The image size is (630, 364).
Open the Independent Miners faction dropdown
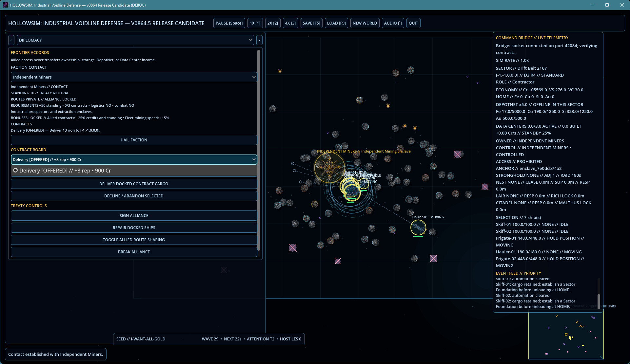(134, 77)
